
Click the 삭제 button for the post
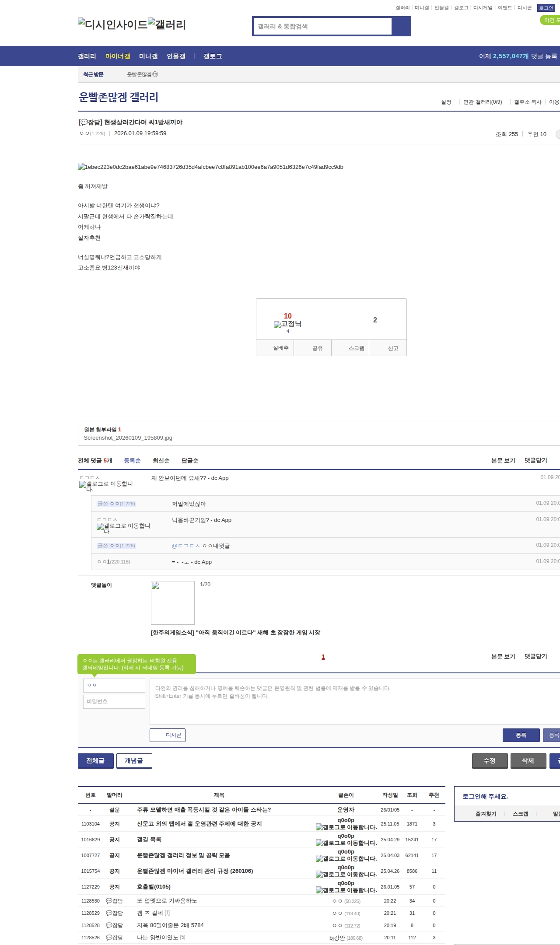coord(528,761)
